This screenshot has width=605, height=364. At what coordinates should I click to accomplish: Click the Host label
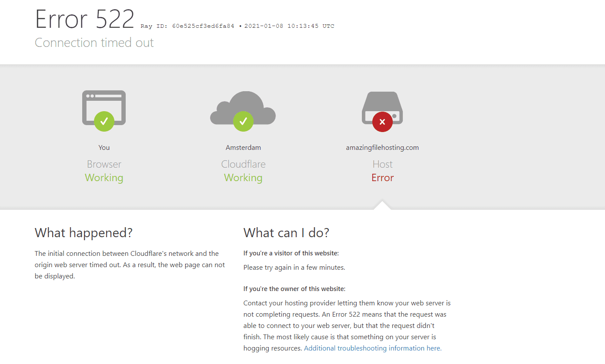click(x=382, y=164)
